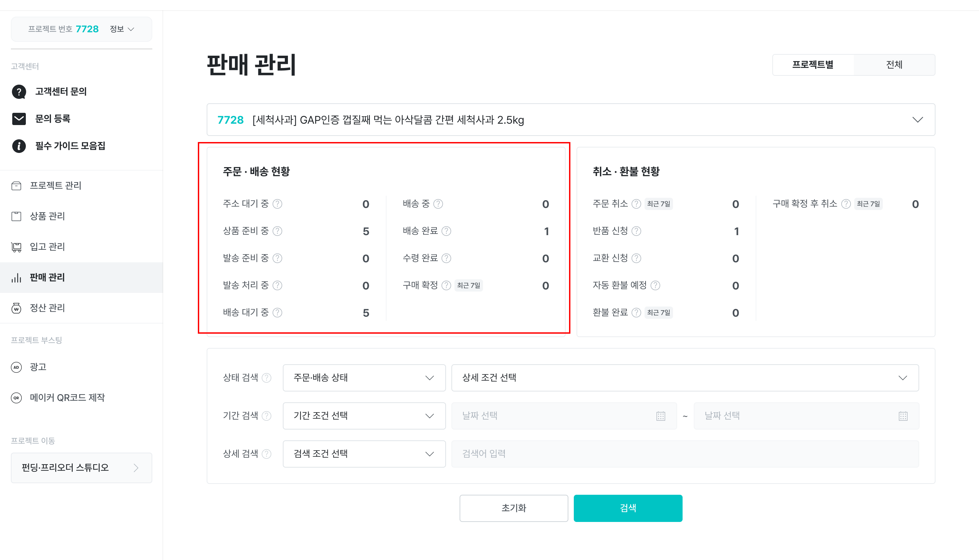Screen dimensions: 979x560
Task: Click the 정산 관리 won icon
Action: coord(16,308)
